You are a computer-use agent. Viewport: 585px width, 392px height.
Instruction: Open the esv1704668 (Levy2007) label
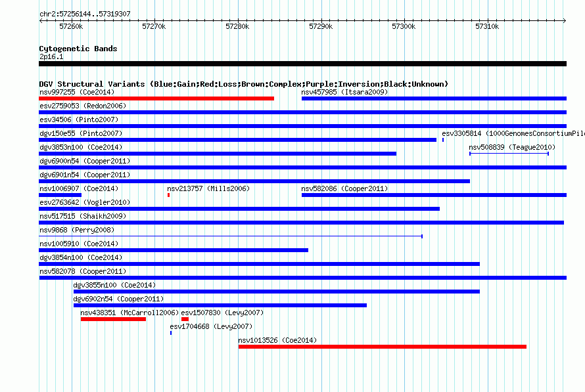pos(211,326)
